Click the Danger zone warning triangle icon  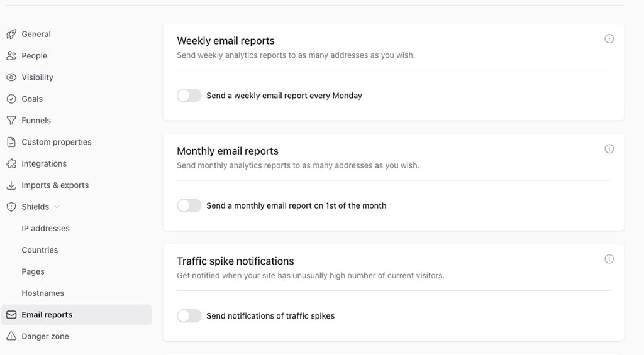11,336
